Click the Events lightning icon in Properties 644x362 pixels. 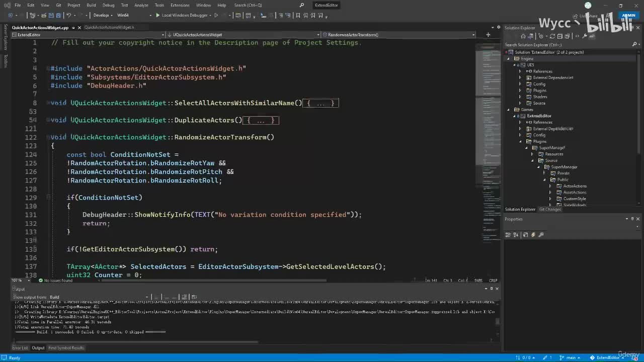(533, 235)
